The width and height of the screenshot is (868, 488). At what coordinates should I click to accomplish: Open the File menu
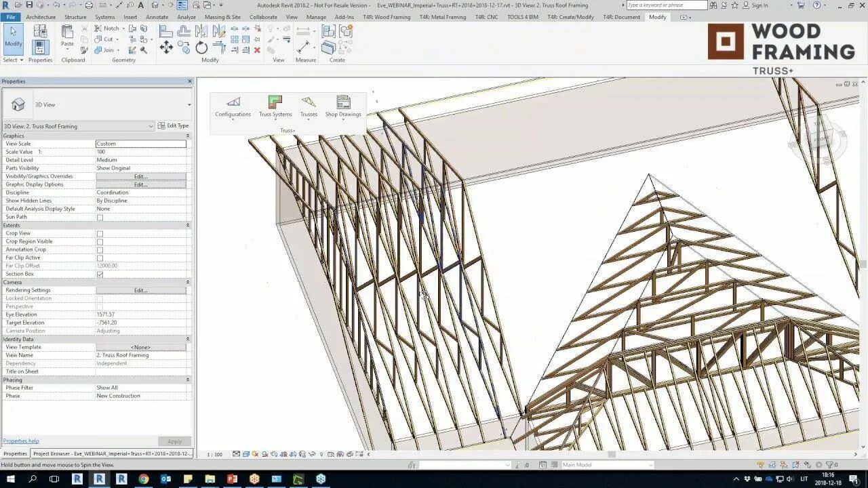tap(11, 17)
